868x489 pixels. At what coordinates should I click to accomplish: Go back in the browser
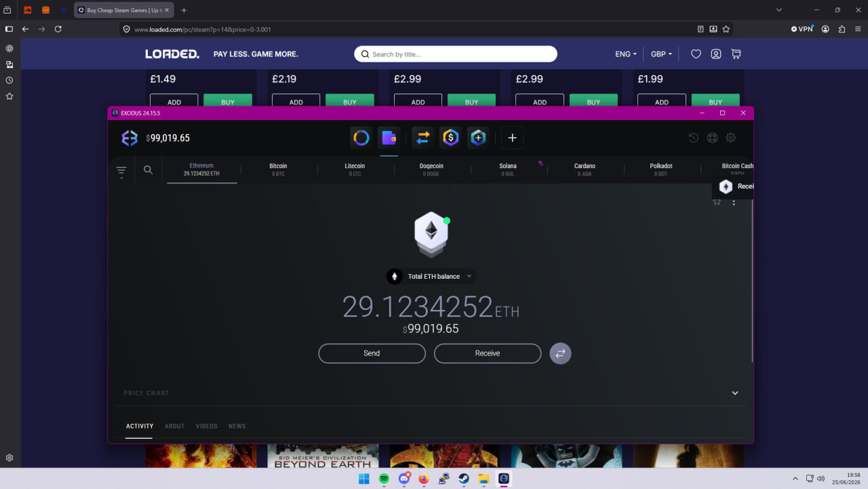(x=26, y=29)
